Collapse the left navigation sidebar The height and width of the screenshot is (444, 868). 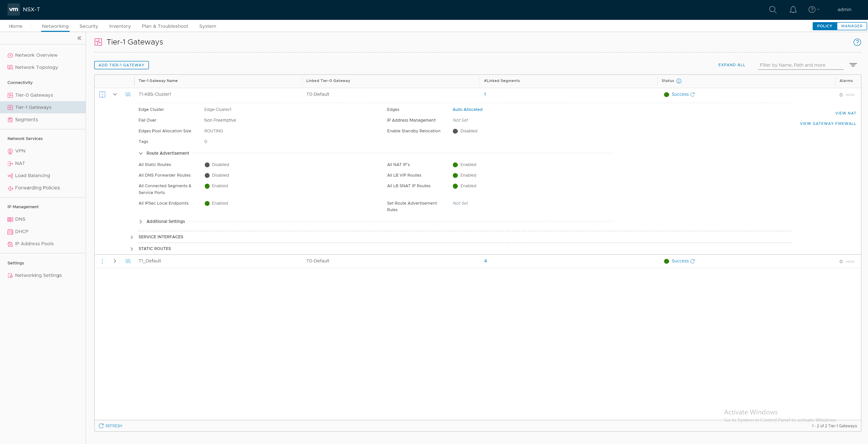click(79, 38)
